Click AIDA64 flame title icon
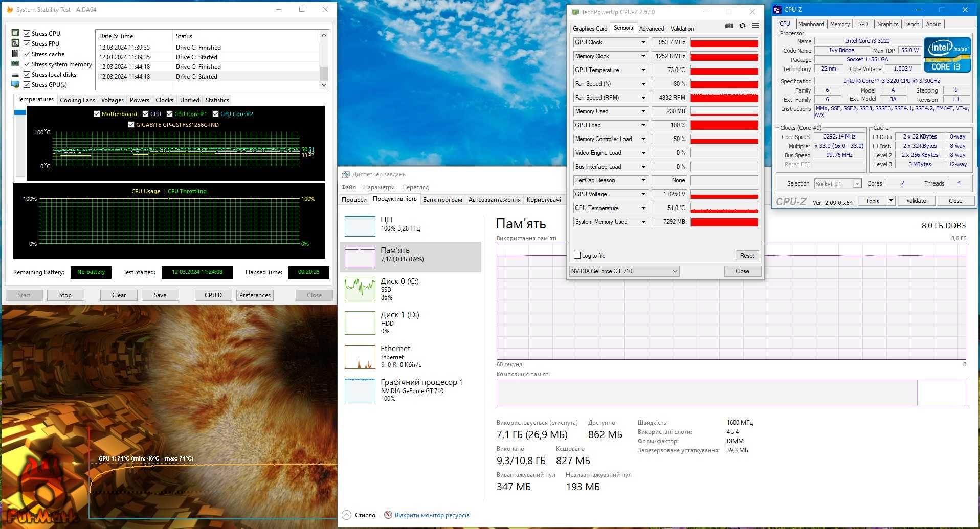Image resolution: width=980 pixels, height=529 pixels. (x=10, y=9)
